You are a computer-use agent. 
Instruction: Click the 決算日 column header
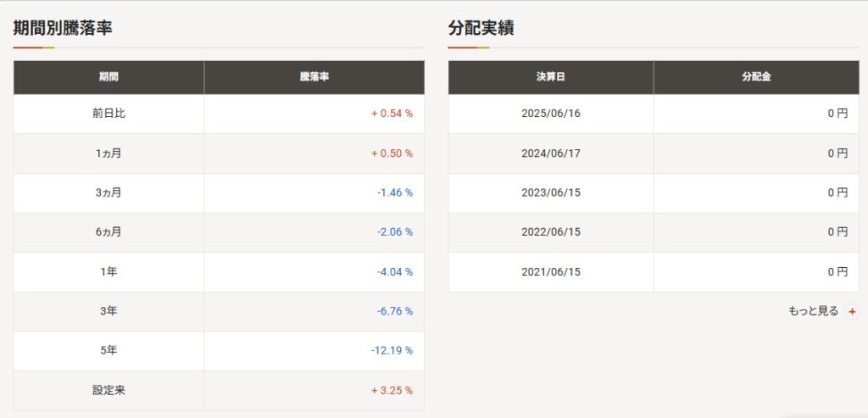coord(551,77)
